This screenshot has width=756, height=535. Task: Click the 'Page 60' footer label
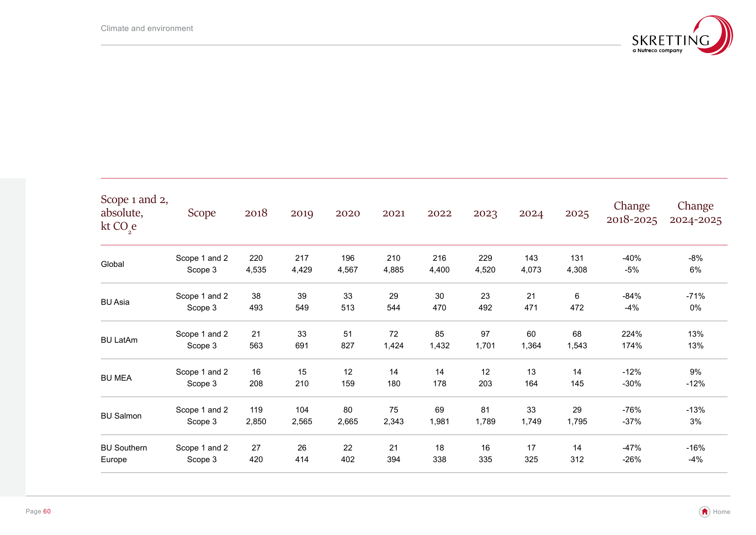38,511
